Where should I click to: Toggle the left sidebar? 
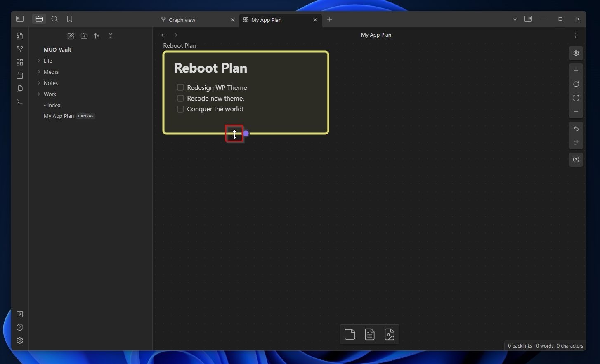click(20, 19)
